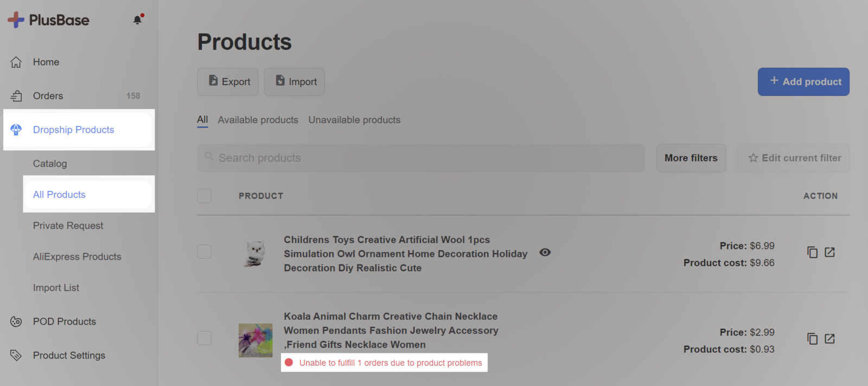Screen dimensions: 868x386
Task: Click the Search products field
Action: (421, 158)
